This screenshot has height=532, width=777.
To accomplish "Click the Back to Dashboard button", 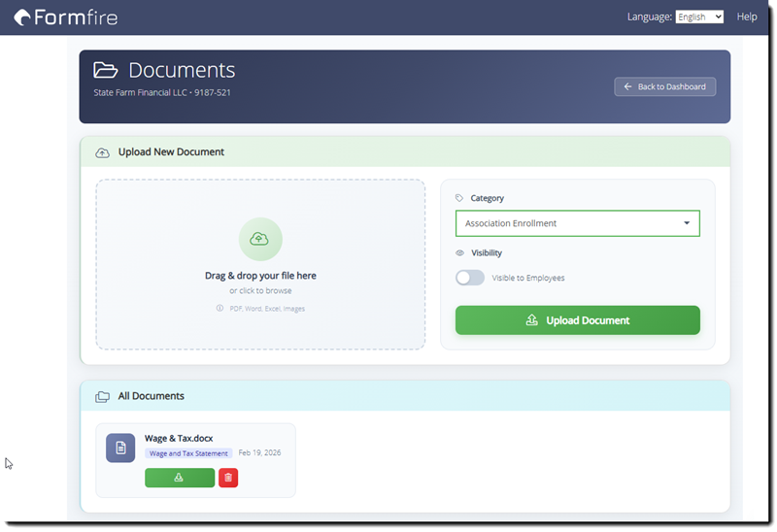I will [x=664, y=86].
